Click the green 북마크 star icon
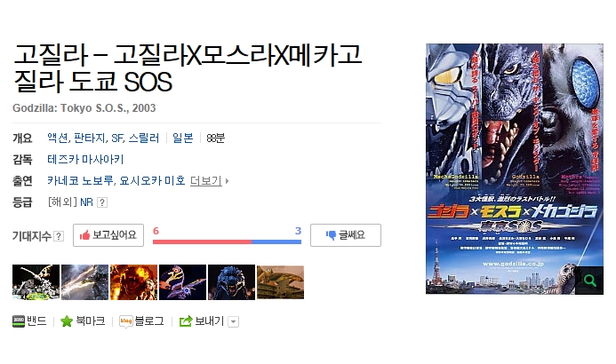Screen dimensions: 616x364 pyautogui.click(x=67, y=321)
